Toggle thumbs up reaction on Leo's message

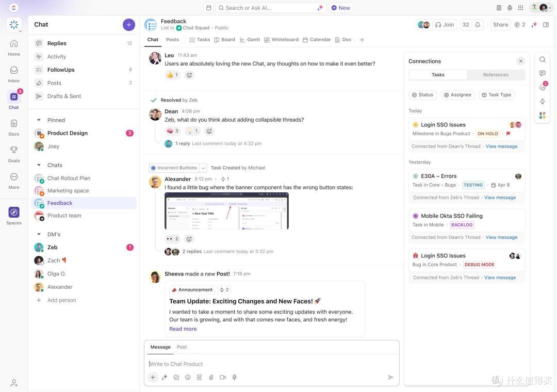[172, 75]
